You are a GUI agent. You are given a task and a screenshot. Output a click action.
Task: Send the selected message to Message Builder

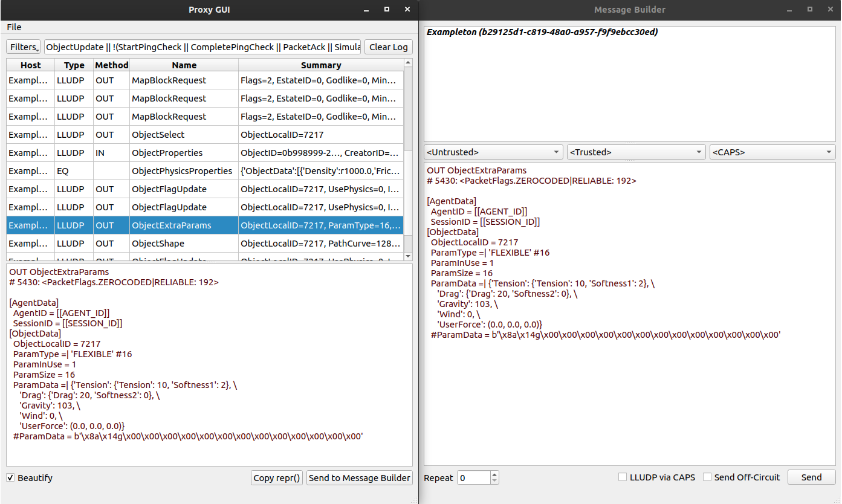tap(359, 477)
